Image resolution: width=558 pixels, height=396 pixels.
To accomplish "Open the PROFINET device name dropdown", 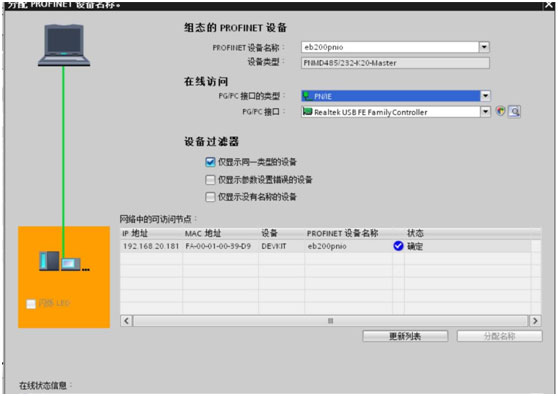I will (484, 47).
